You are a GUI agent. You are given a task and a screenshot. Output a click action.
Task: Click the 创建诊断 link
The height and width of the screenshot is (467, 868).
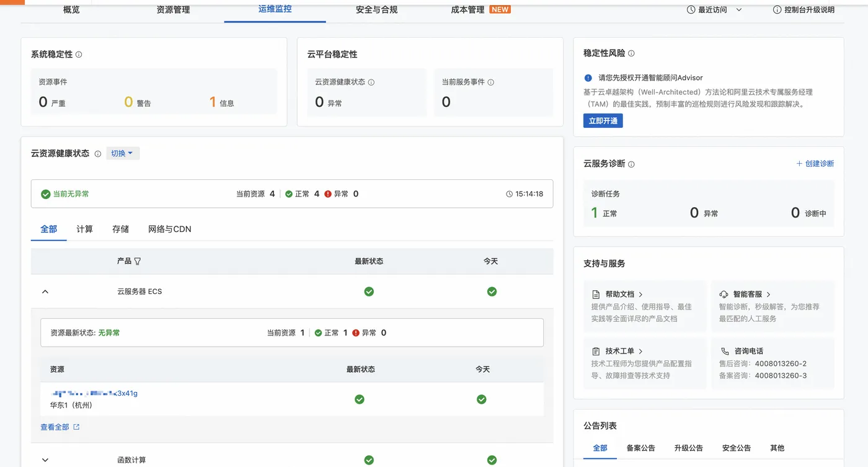[x=815, y=164]
